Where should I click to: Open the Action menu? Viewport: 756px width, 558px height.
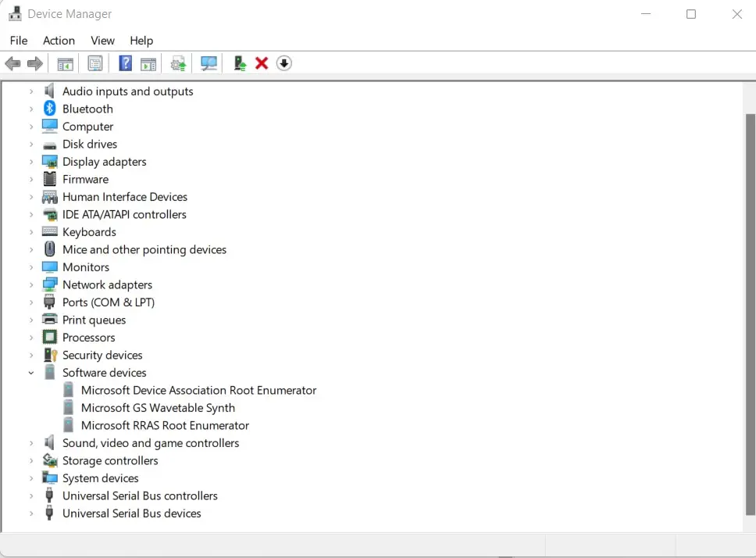tap(59, 41)
